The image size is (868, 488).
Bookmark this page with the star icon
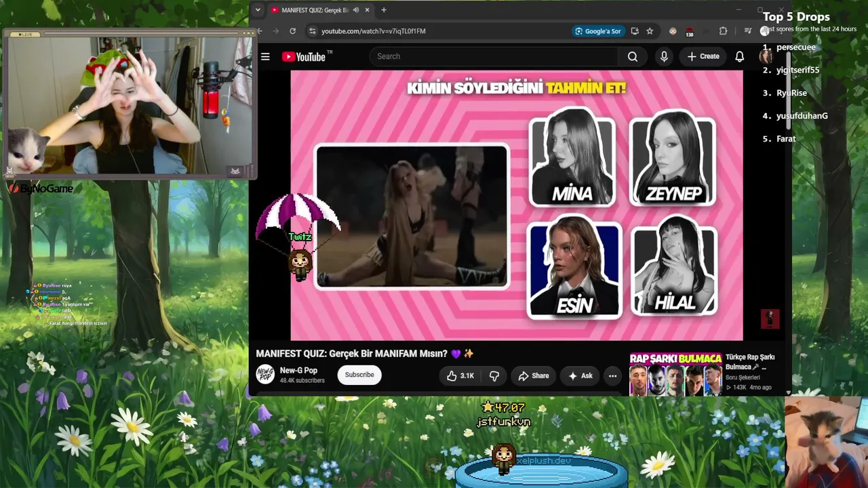click(650, 31)
